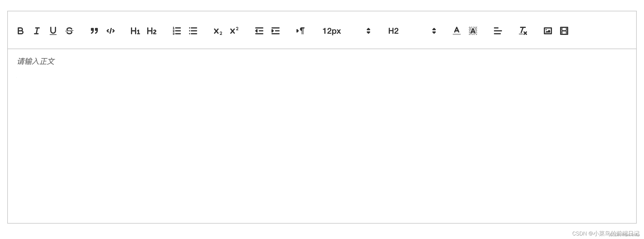This screenshot has height=239, width=644.
Task: Increase the paragraph indent
Action: click(275, 31)
